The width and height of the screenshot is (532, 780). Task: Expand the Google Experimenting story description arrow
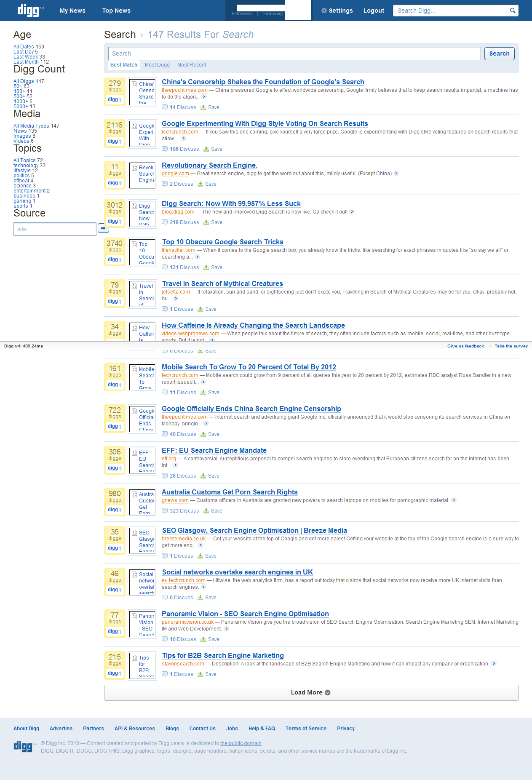(183, 139)
